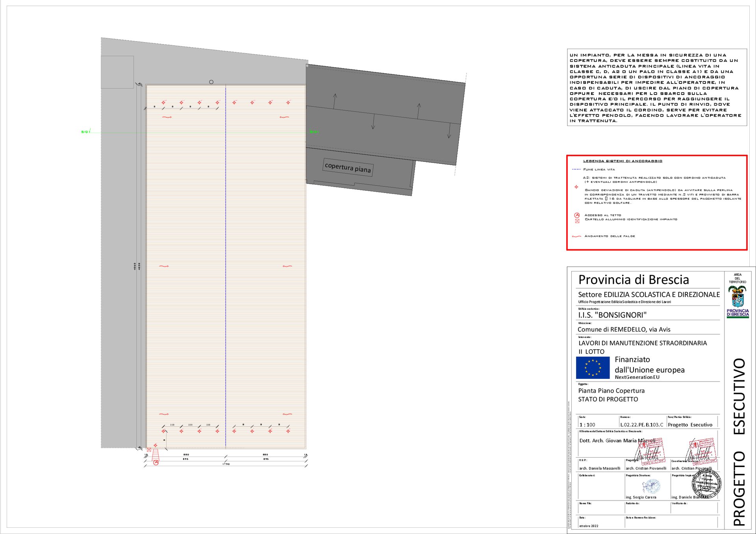Click the I.I.S. "BONSIGNORI" school name
756x534 pixels.
[612, 315]
